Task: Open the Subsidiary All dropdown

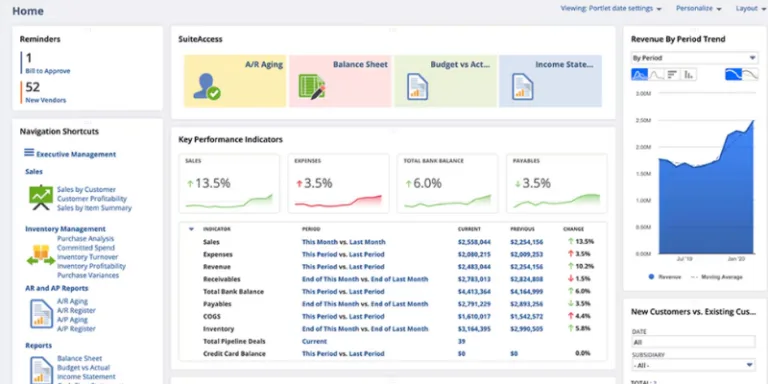Action: click(x=693, y=365)
